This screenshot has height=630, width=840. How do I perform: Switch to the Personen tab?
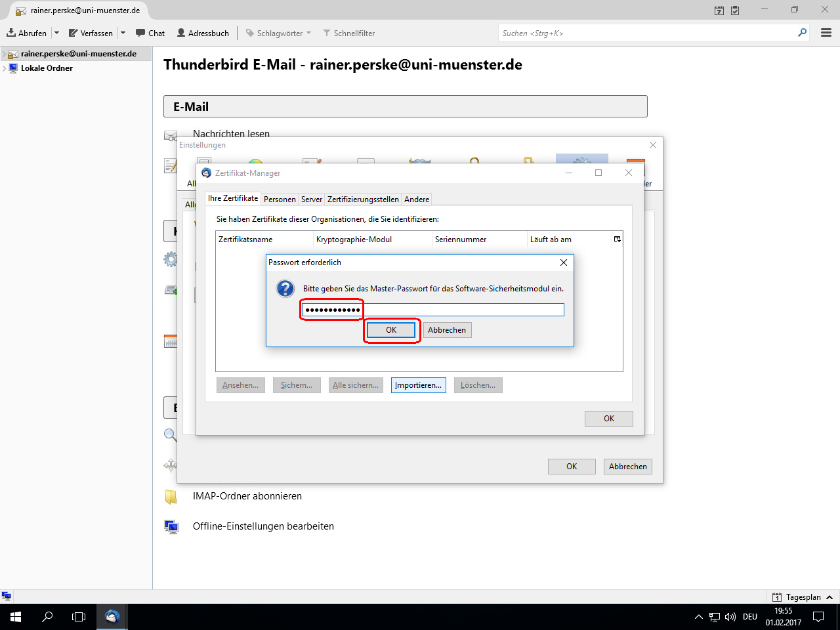click(280, 199)
